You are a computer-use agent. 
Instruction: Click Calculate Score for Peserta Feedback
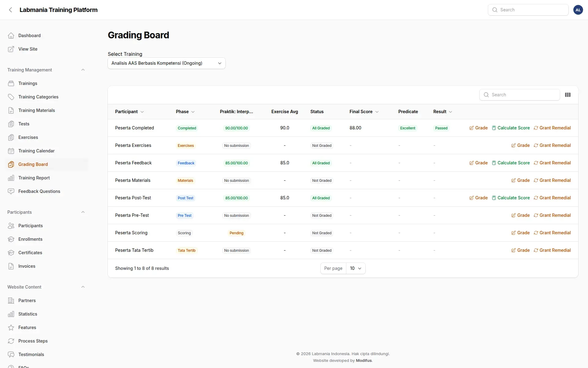[511, 163]
